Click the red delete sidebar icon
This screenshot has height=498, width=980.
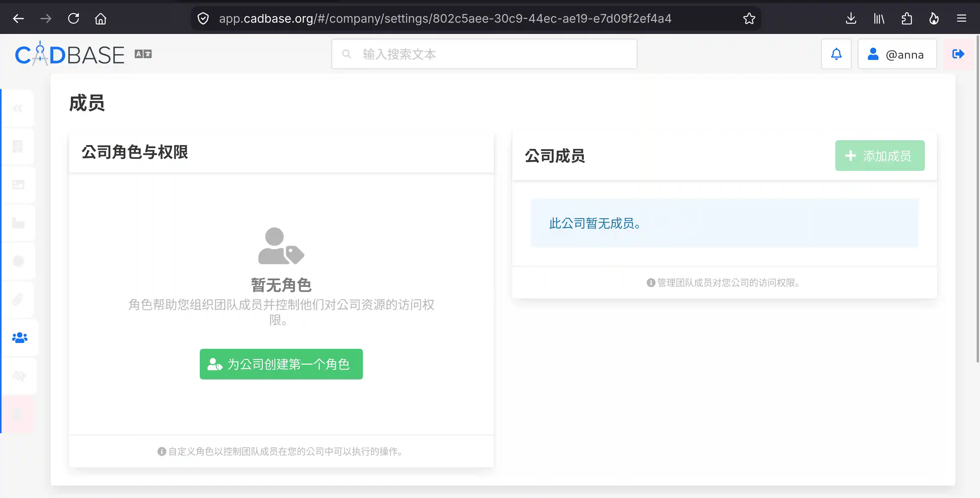(18, 414)
